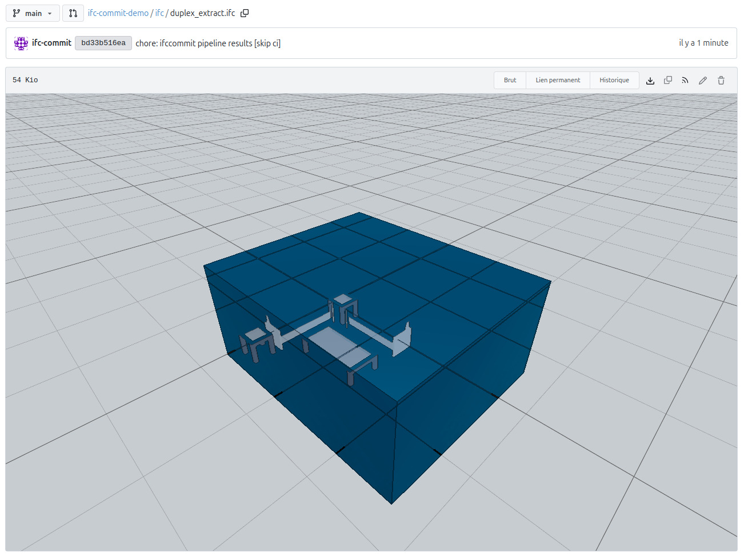Copy the duplex_extract.ifc file path

click(x=245, y=13)
